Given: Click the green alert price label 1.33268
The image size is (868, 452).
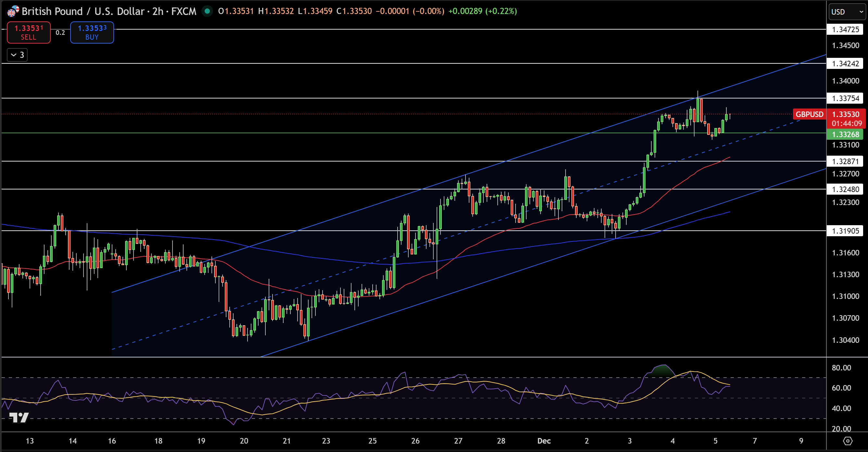Looking at the screenshot, I should 846,135.
